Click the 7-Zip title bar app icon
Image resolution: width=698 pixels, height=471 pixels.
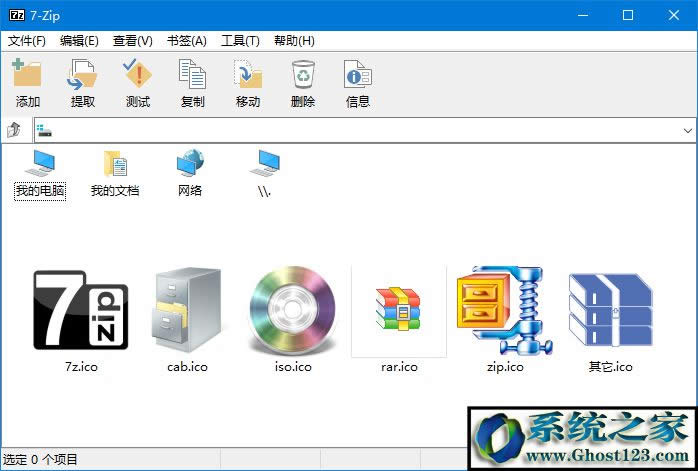(17, 16)
